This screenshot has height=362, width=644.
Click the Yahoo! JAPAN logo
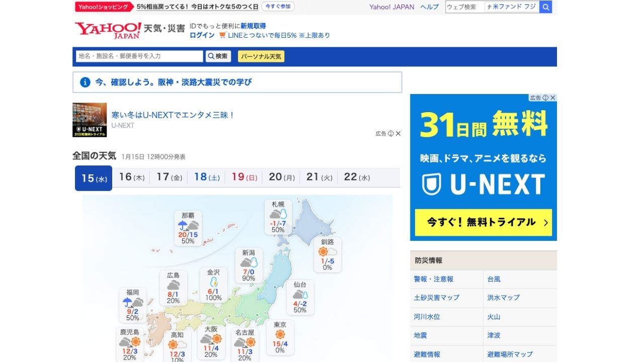click(x=108, y=30)
